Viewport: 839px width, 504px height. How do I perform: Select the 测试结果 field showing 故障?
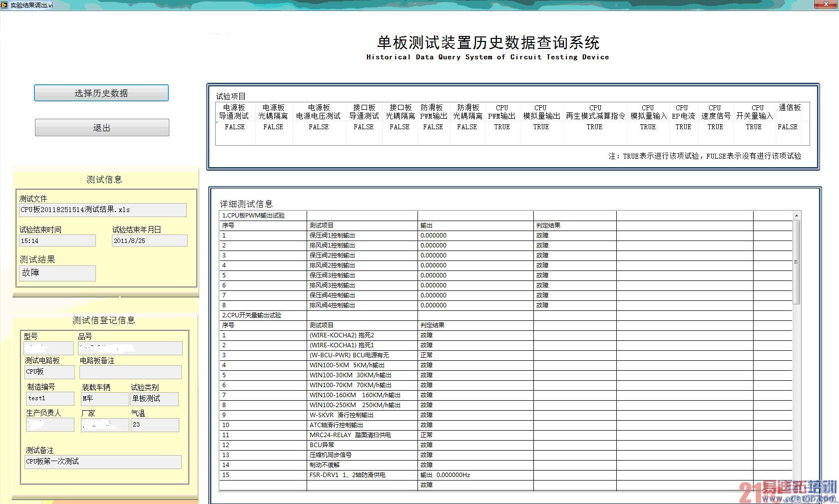tap(57, 273)
